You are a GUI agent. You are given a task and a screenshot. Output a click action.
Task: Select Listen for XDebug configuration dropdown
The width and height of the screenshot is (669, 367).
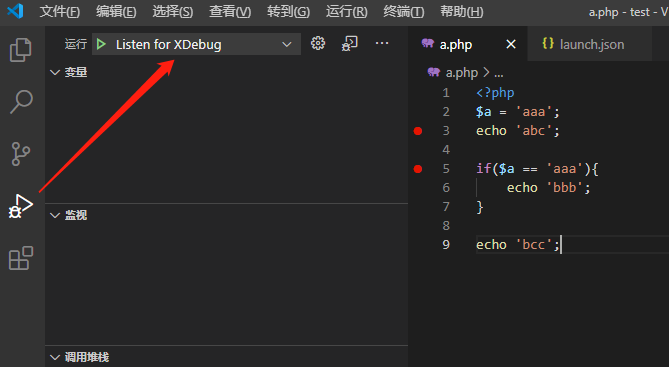(196, 44)
